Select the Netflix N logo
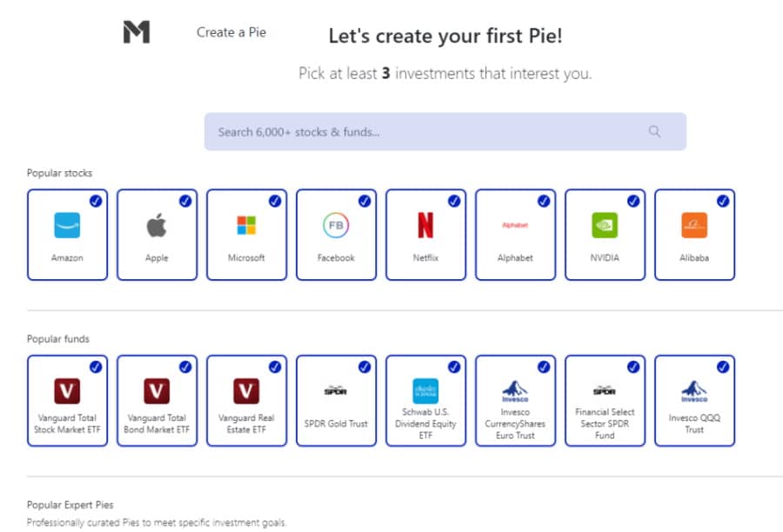Viewport: 783px width, 532px height. [x=425, y=225]
